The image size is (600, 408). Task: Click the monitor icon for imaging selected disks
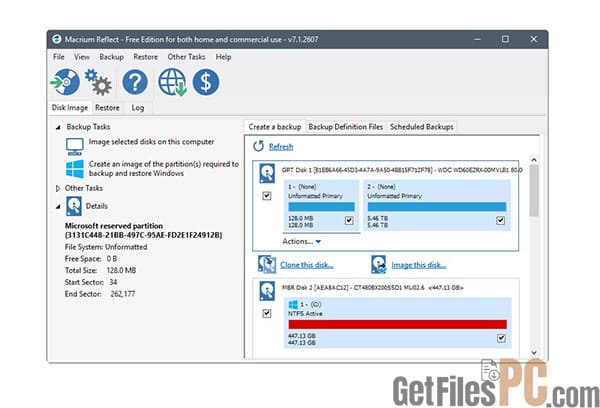point(75,147)
